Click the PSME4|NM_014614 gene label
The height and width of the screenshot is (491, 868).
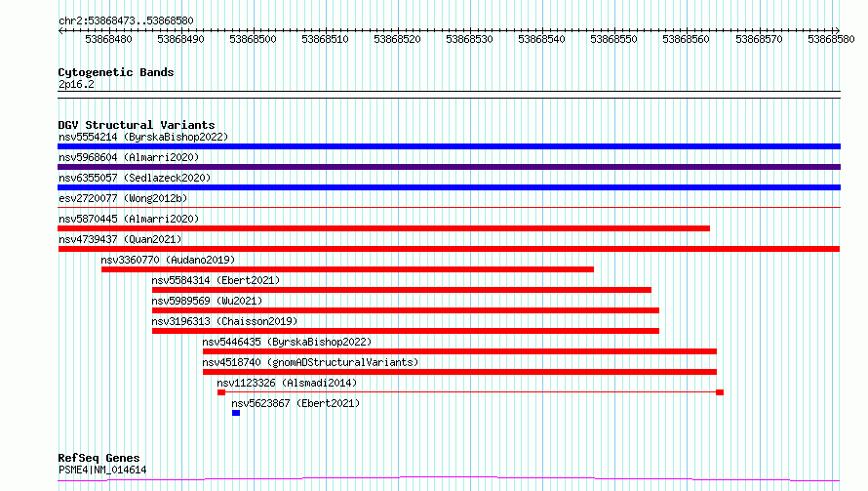click(x=102, y=470)
